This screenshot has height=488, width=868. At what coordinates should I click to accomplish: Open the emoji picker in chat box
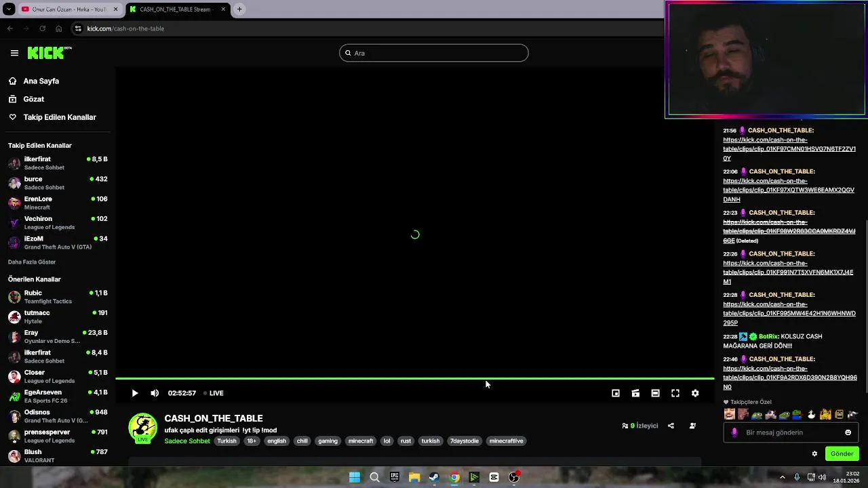pyautogui.click(x=848, y=432)
